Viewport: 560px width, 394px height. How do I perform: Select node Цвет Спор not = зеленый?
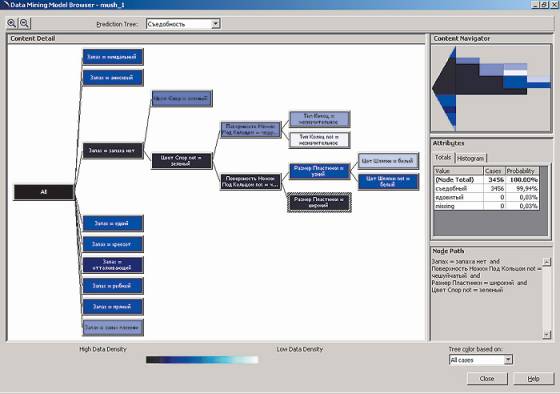(182, 161)
